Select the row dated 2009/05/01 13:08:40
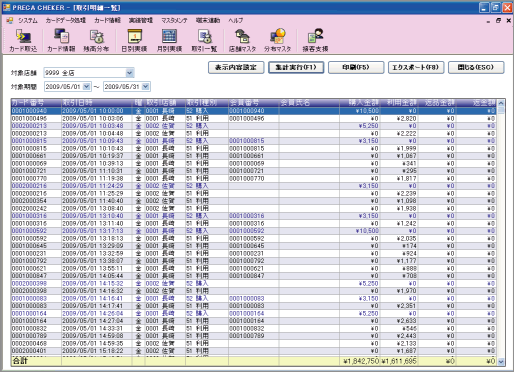Viewport: 514px width, 372px height. (x=254, y=208)
